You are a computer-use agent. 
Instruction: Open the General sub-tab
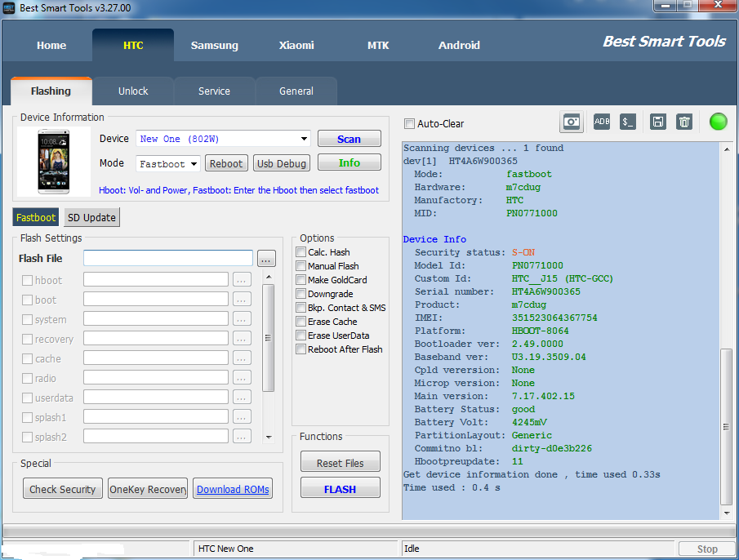(296, 91)
